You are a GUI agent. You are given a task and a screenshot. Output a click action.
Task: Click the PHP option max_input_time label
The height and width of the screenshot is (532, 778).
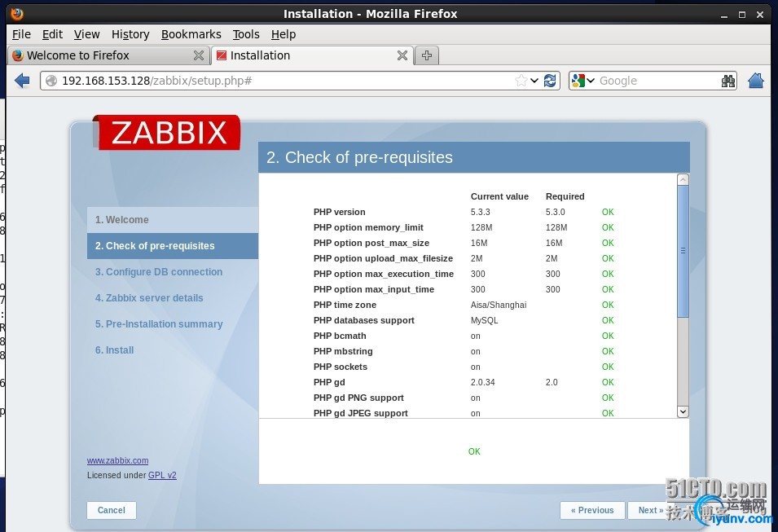tap(374, 289)
